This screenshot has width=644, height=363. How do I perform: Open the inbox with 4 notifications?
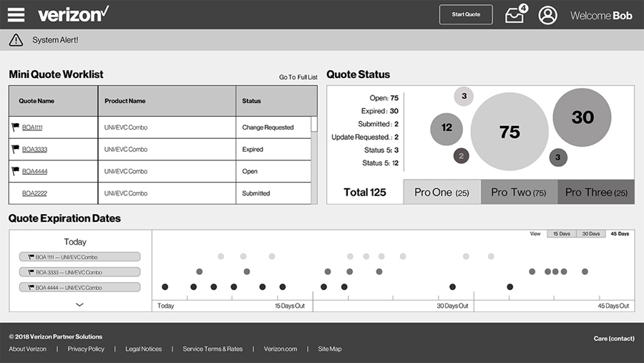click(x=516, y=14)
